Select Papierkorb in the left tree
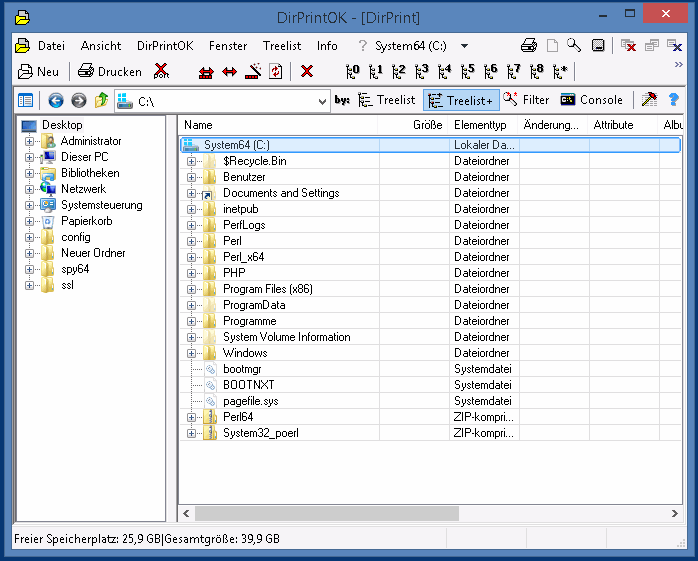 pos(87,221)
